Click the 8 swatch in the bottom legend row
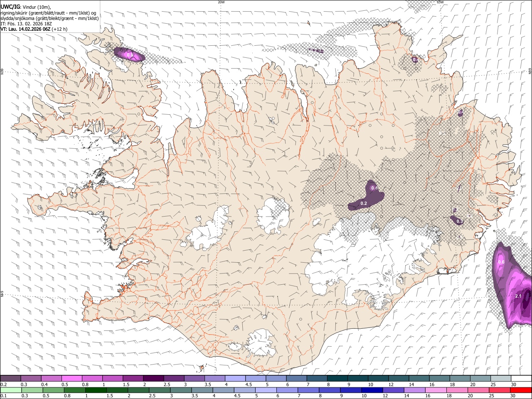 (x=329, y=390)
